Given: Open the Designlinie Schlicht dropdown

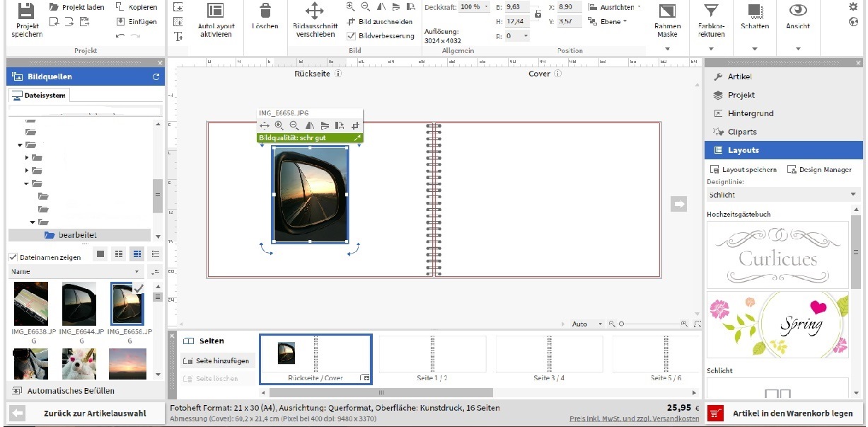Looking at the screenshot, I should pyautogui.click(x=783, y=195).
